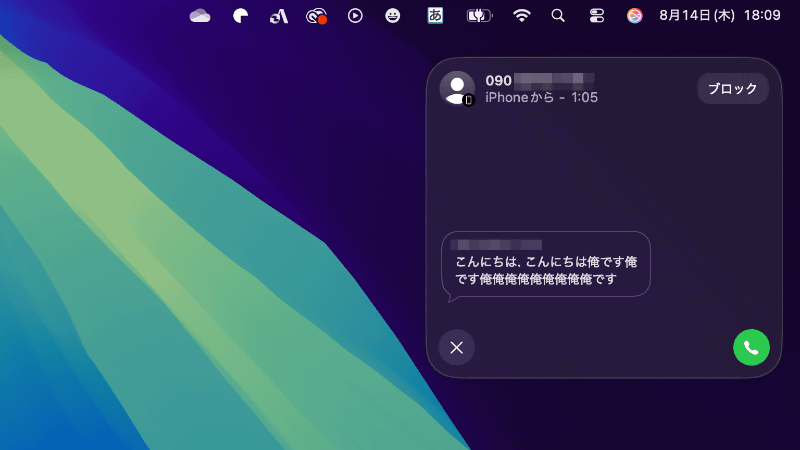The image size is (800, 450).
Task: Click the caller contact avatar
Action: point(457,88)
